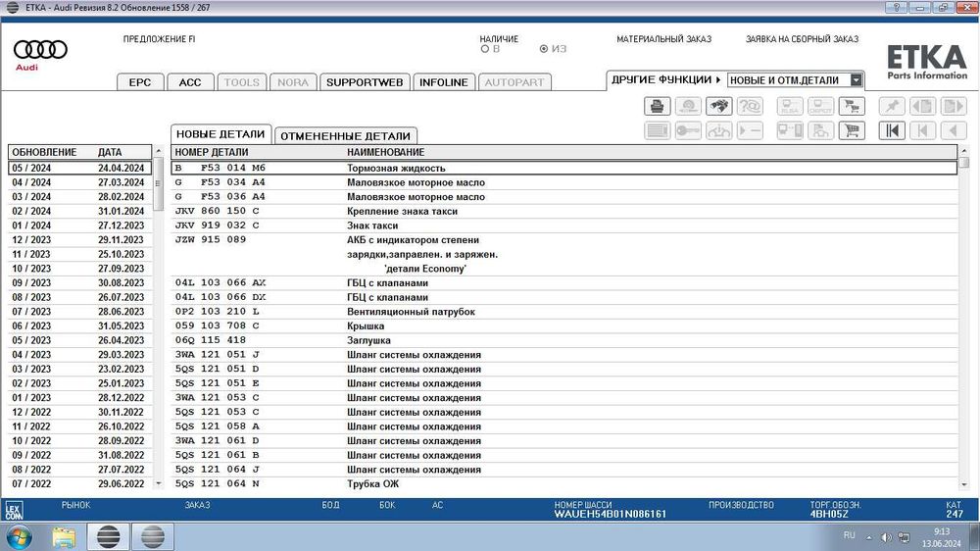Open the single shopping cart order icon
This screenshot has height=551, width=980.
coord(852,130)
